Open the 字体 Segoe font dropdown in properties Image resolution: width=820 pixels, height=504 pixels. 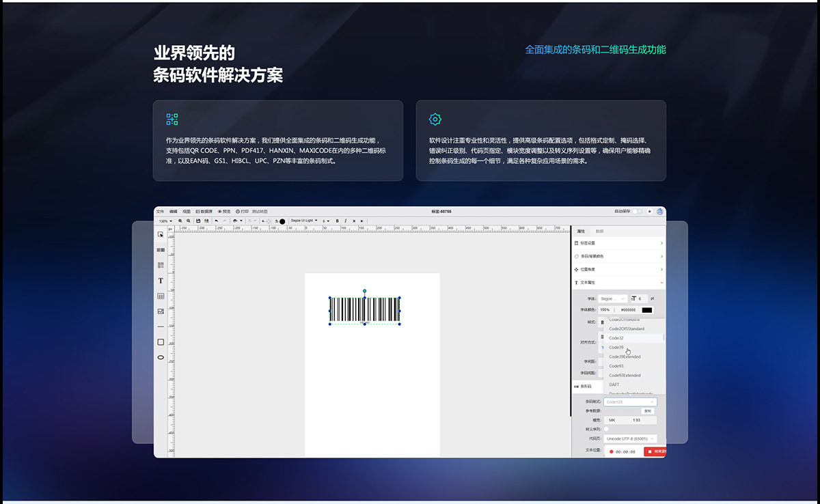(x=613, y=298)
